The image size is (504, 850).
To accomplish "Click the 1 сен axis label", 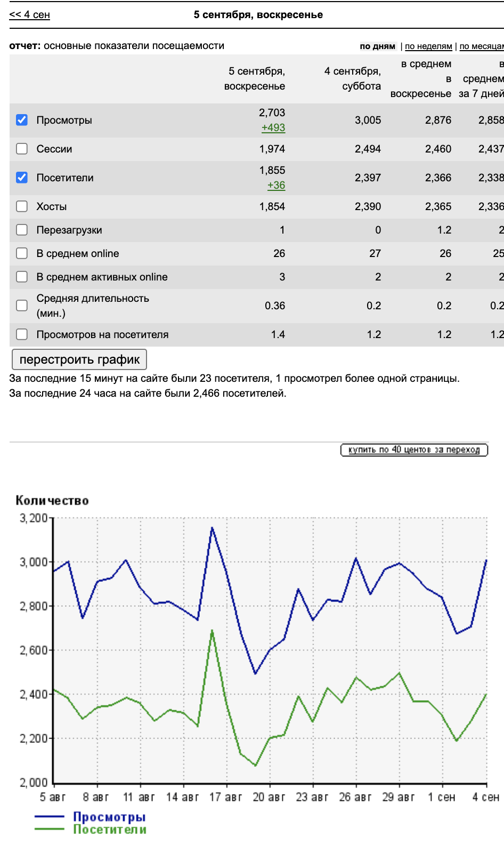I will 442,797.
